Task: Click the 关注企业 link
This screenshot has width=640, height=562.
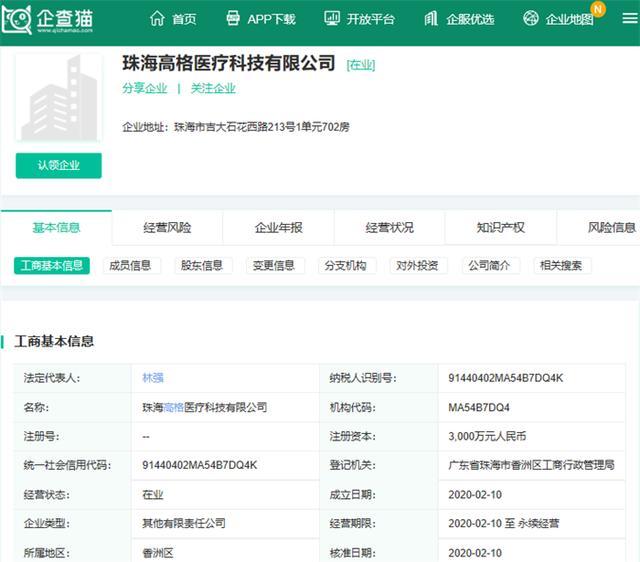Action: 213,88
